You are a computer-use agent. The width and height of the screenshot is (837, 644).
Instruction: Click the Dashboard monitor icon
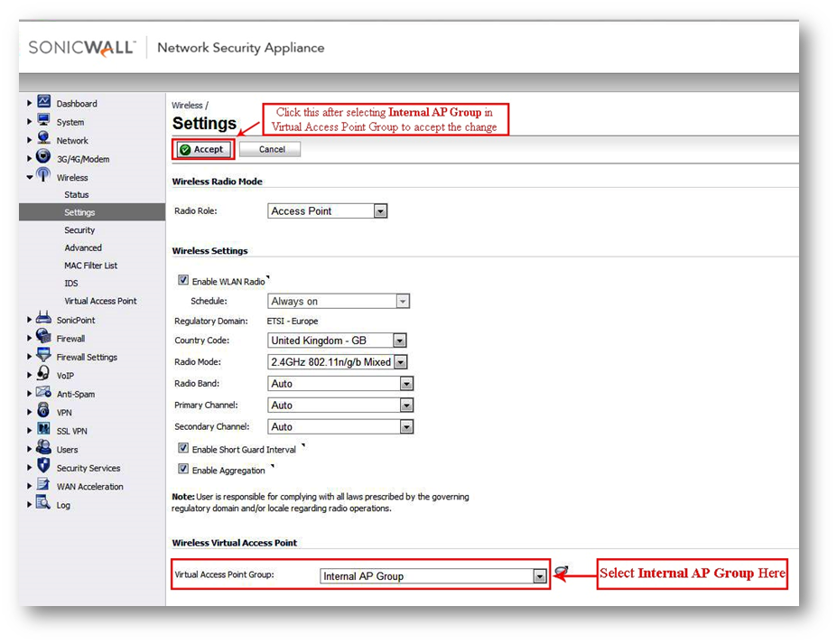(43, 101)
